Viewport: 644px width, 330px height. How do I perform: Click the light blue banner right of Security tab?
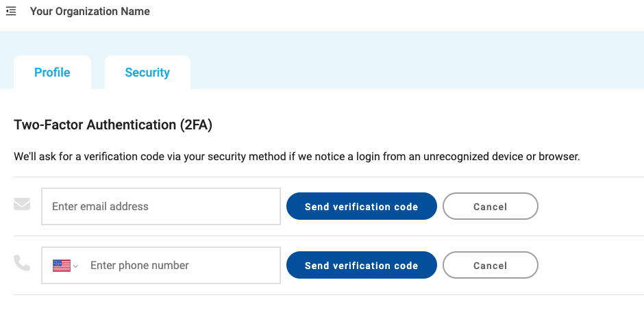click(x=411, y=65)
